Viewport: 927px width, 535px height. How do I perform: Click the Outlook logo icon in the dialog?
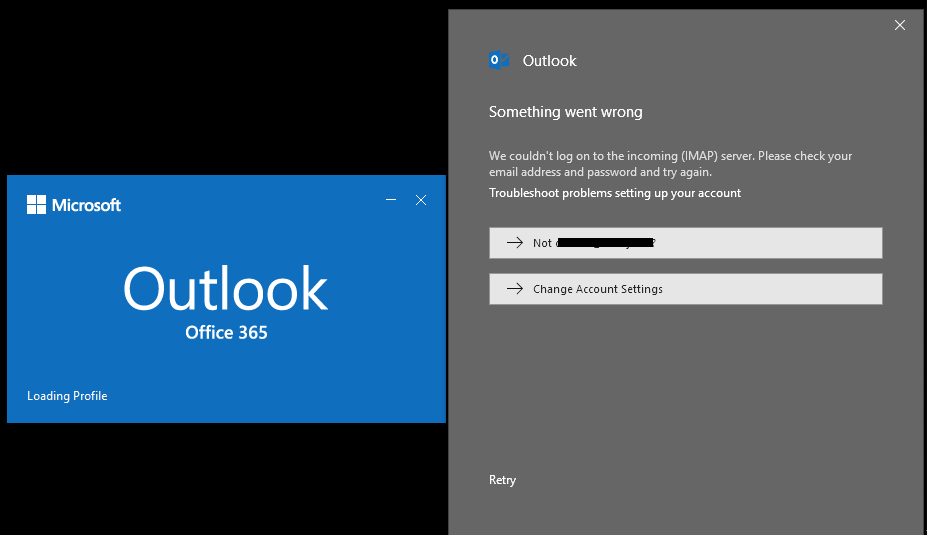click(x=499, y=60)
